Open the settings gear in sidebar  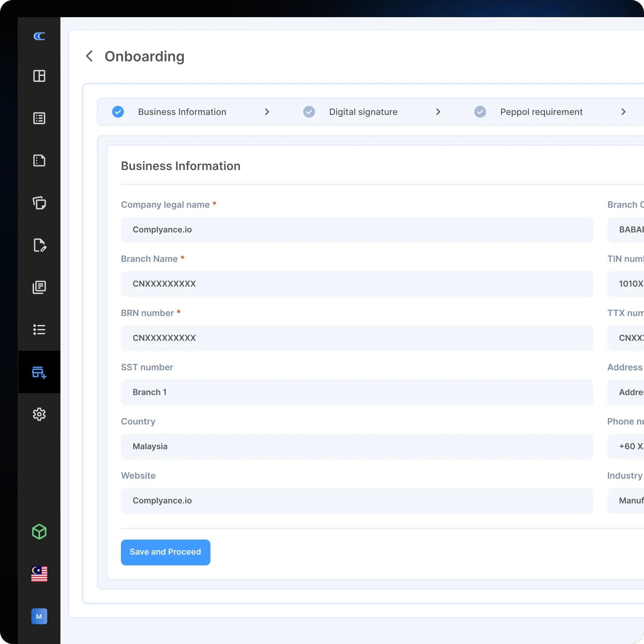39,414
